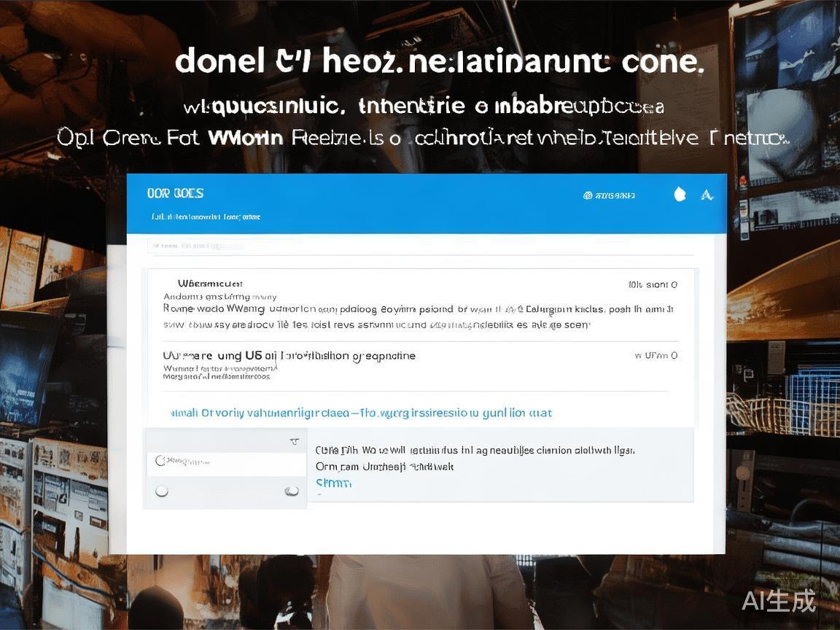Click the letter A icon in blue header
The width and height of the screenshot is (840, 630).
coord(707,195)
